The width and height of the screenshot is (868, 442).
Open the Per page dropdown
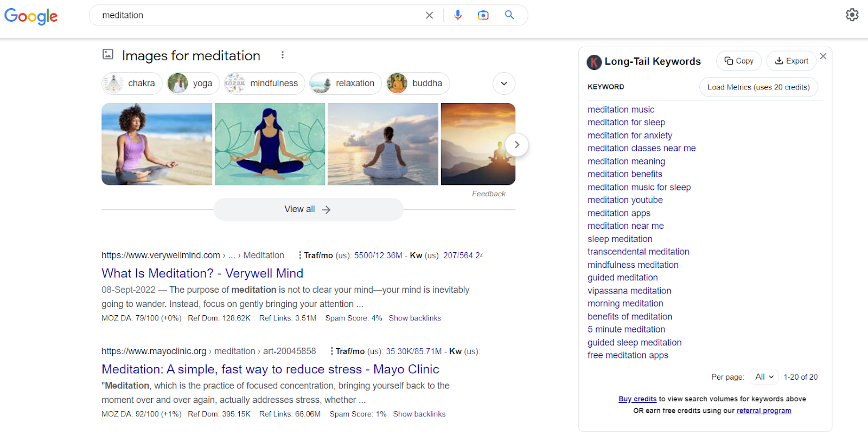pyautogui.click(x=764, y=377)
